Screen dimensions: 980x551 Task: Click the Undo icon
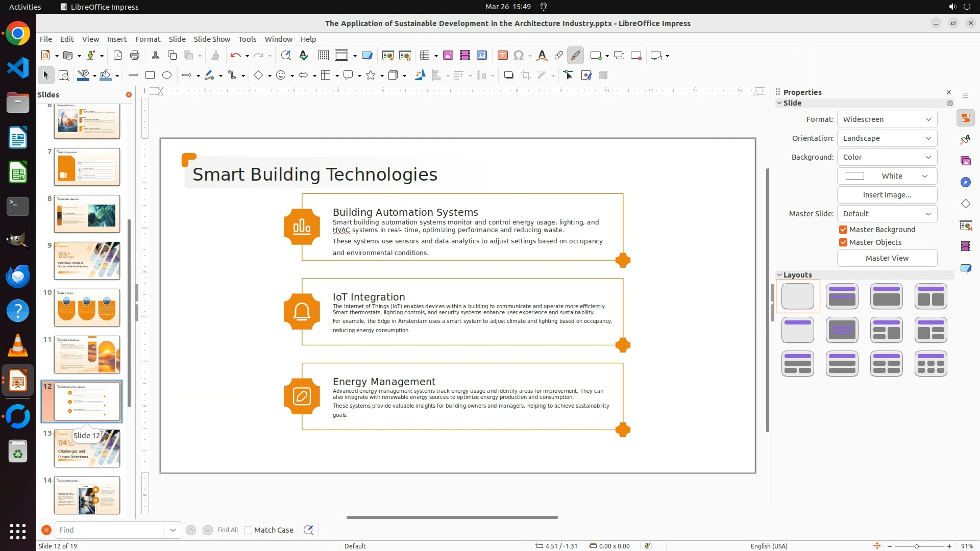[235, 56]
